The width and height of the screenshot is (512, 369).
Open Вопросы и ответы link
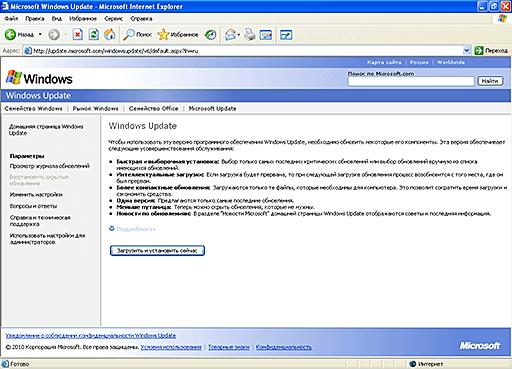click(x=33, y=206)
